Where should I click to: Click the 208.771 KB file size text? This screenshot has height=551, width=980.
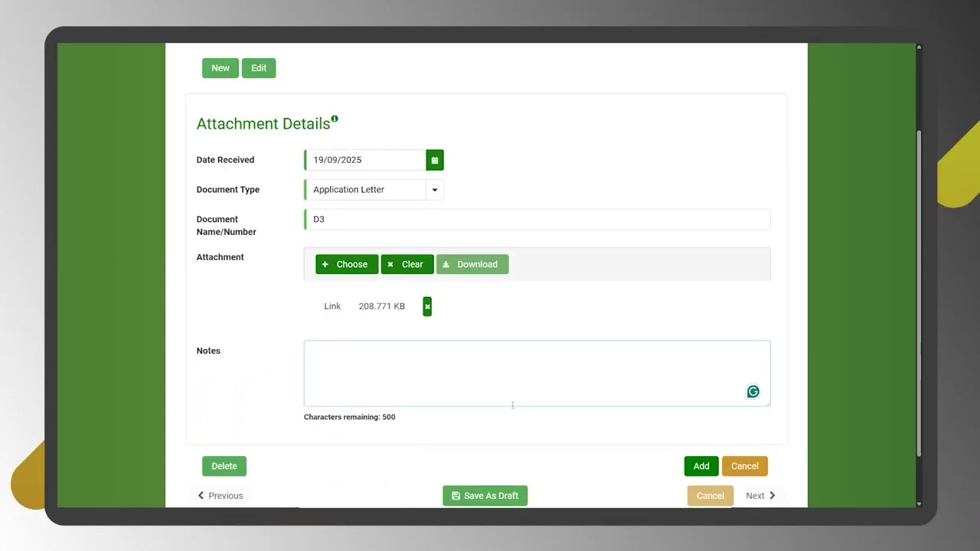(382, 306)
